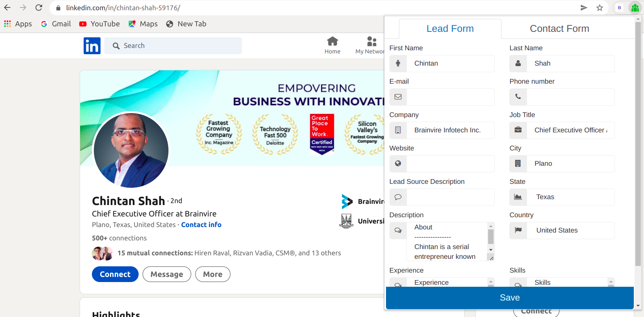
Task: Click the Job Title field
Action: coord(571,130)
